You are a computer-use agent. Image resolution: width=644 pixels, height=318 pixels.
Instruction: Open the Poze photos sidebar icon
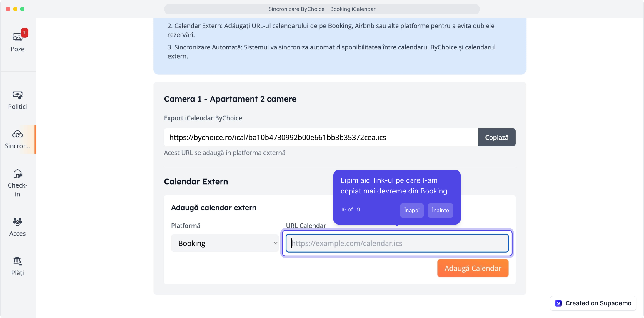(17, 37)
